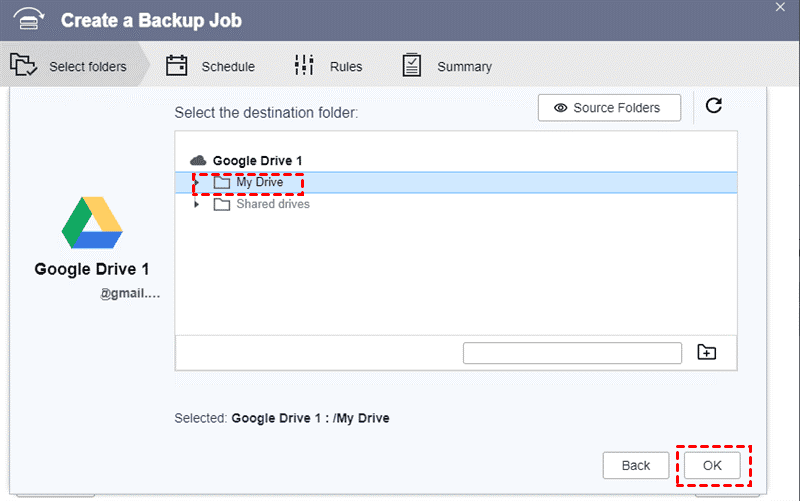Click the Schedule calendar step icon

point(177,66)
